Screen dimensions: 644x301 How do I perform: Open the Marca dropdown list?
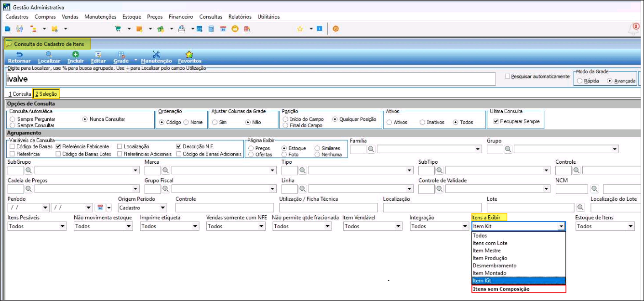point(272,170)
